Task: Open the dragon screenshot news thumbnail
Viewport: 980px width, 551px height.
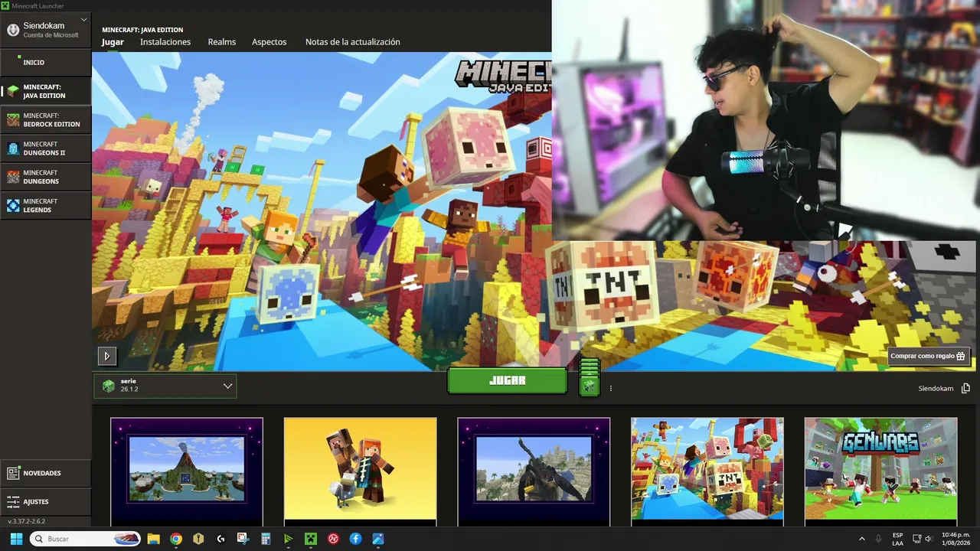Action: 534,471
